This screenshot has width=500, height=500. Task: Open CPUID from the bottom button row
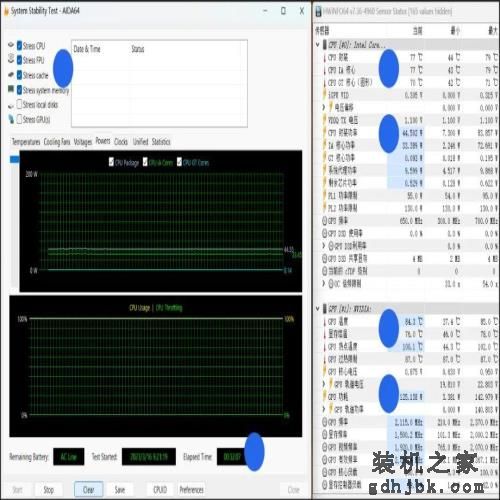coord(160,490)
